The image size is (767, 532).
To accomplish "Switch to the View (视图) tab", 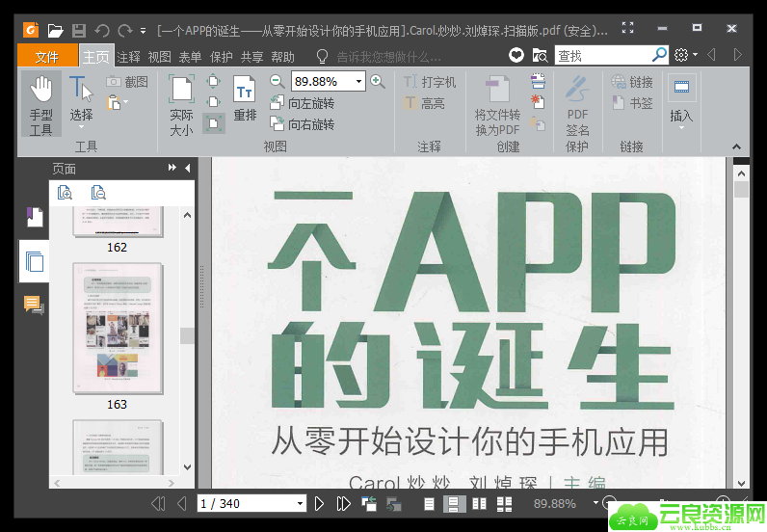I will point(159,57).
